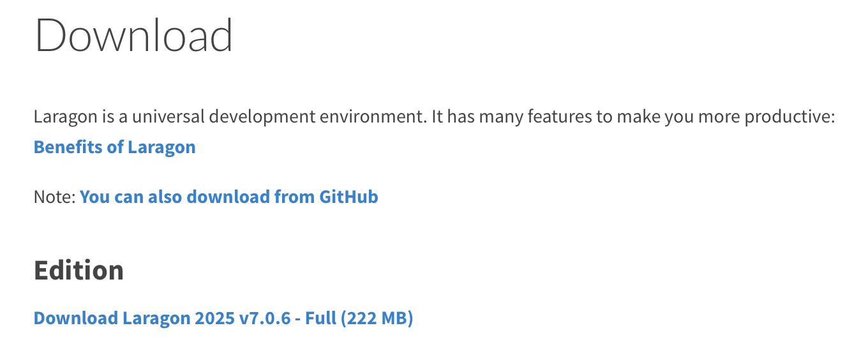Click the 'v7.0.6' version number
The width and height of the screenshot is (868, 351).
(x=263, y=318)
